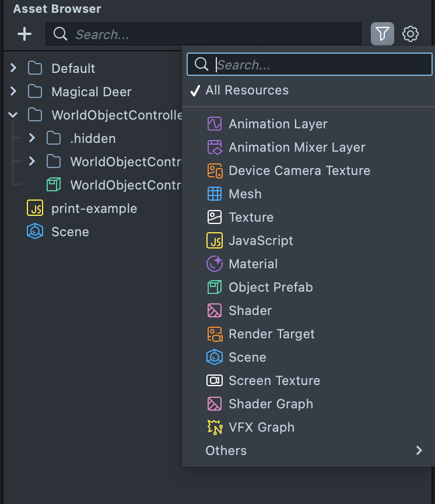
Task: Open Asset Browser settings gear
Action: [x=411, y=34]
